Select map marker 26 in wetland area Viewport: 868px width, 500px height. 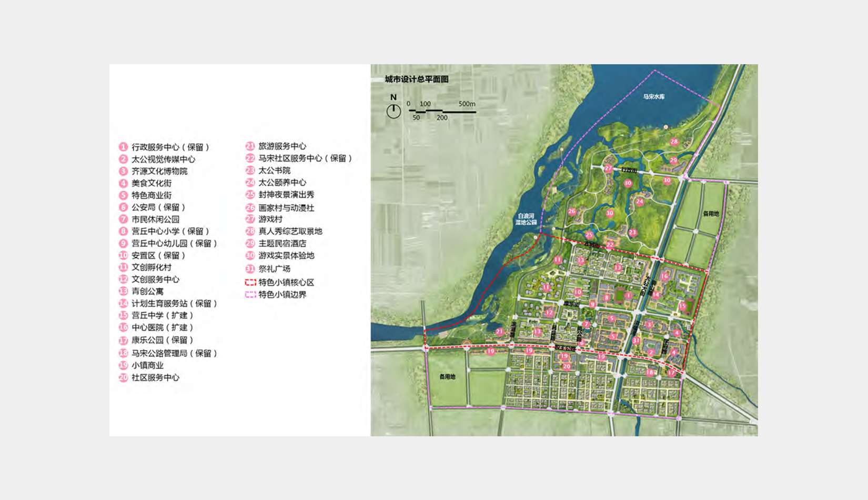coord(572,212)
